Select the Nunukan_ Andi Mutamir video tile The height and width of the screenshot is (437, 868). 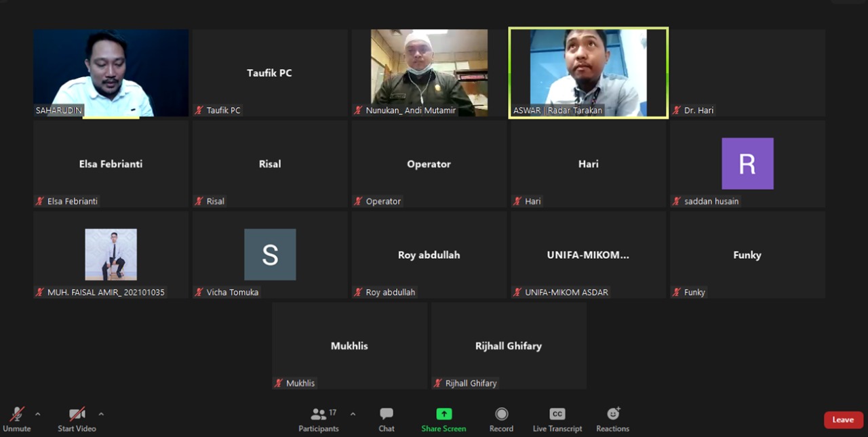(429, 72)
